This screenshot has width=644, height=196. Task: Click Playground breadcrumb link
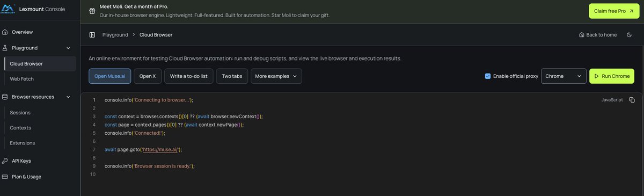[115, 35]
